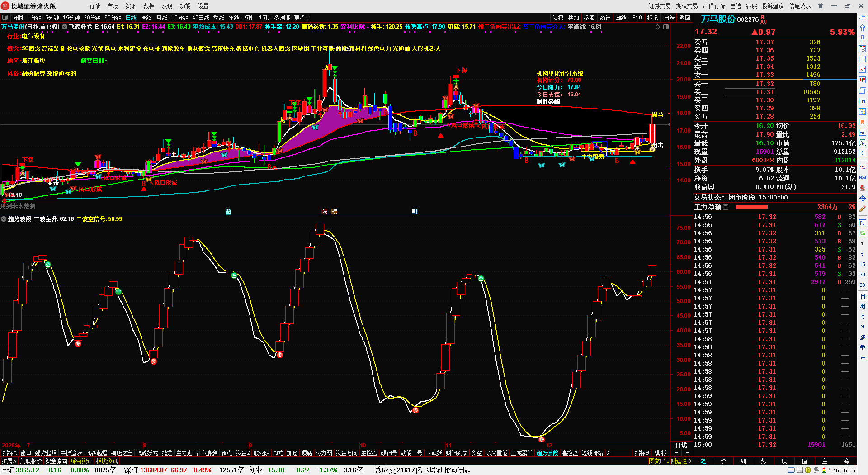
Task: Click the RSI indicator sidebar icon
Action: tap(863, 177)
